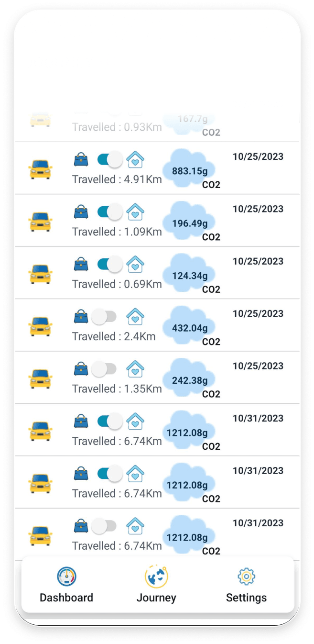The width and height of the screenshot is (314, 644).
Task: Open the Settings tab
Action: [246, 585]
